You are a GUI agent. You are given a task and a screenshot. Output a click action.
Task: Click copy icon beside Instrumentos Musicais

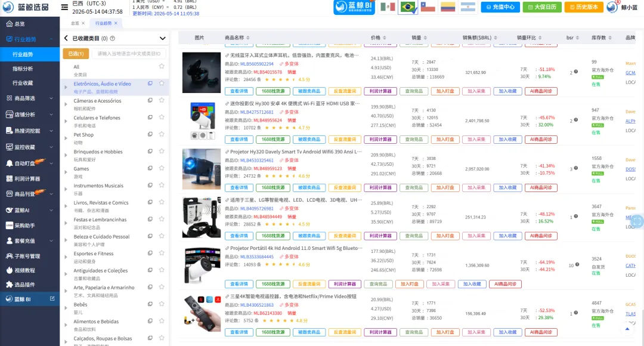click(x=150, y=185)
